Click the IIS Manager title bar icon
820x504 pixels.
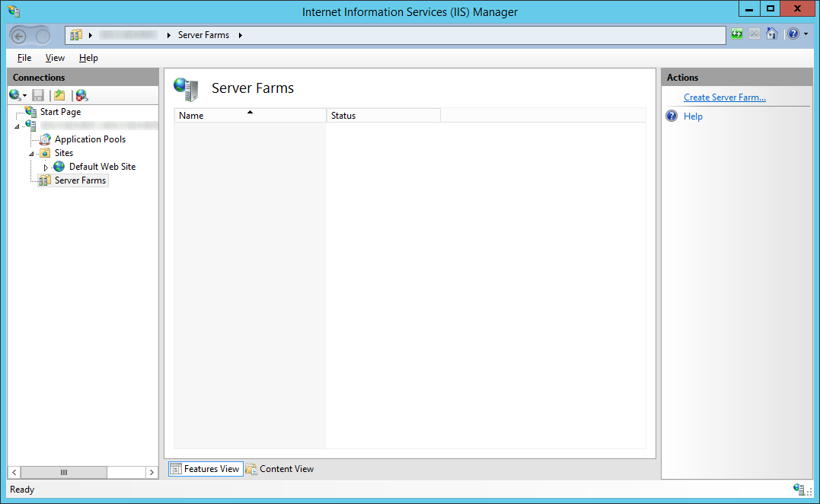[14, 11]
